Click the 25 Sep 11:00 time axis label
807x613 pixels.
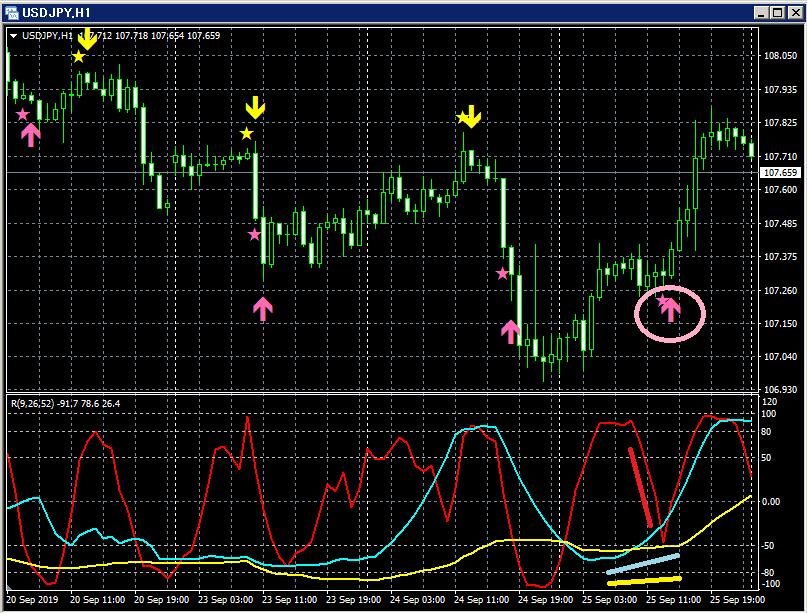tap(673, 600)
